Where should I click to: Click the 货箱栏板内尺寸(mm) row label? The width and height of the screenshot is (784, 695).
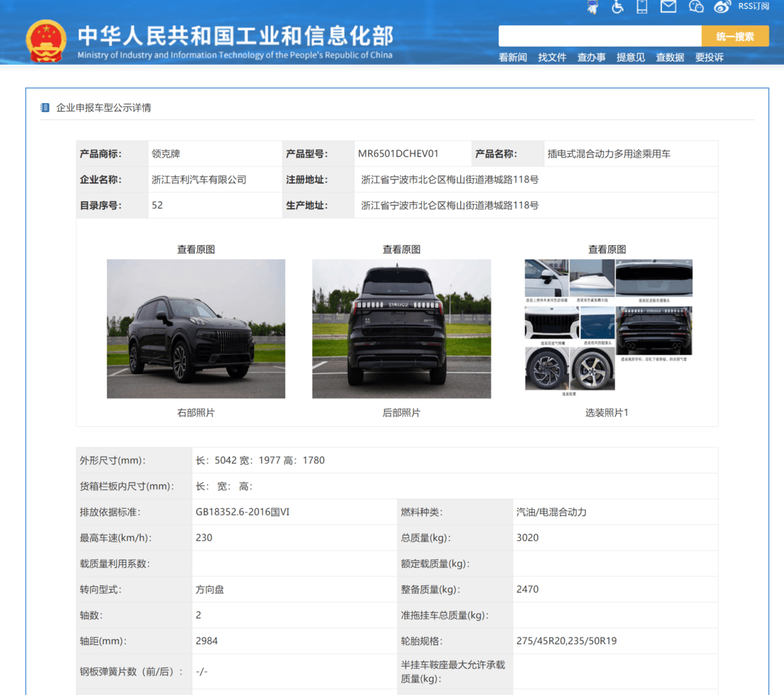tap(126, 487)
